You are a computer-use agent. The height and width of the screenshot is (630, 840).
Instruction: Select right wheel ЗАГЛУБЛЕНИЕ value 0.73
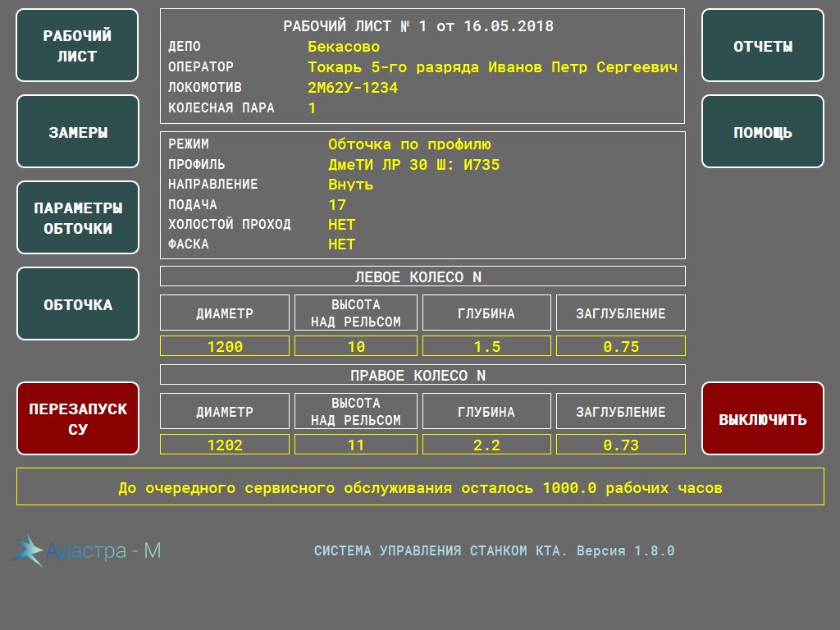pos(621,445)
